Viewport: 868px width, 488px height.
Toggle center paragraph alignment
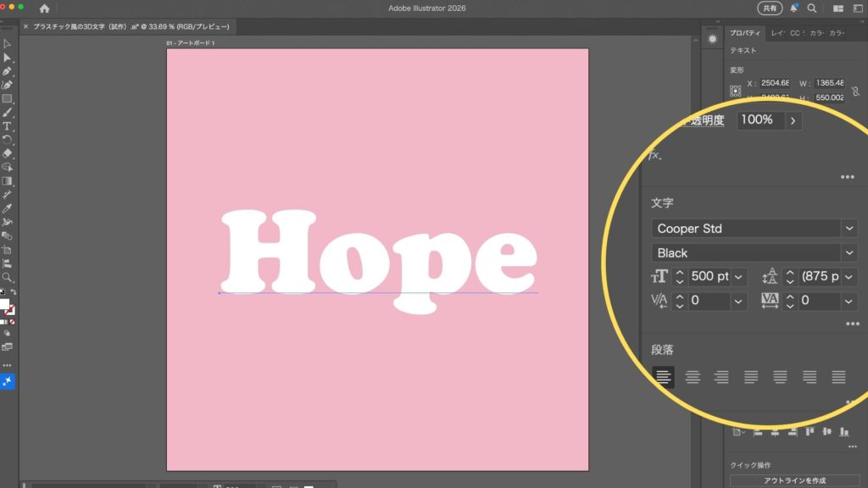tap(693, 377)
